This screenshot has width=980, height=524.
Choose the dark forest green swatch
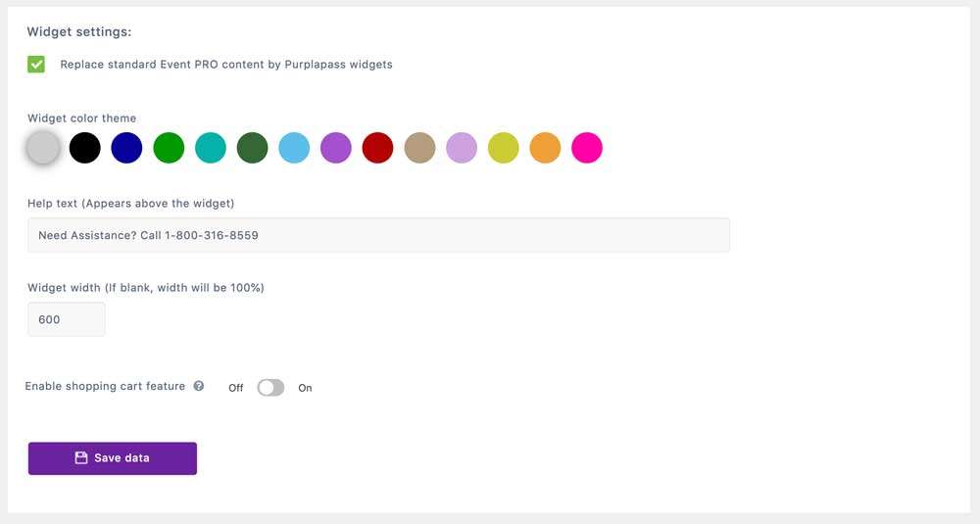253,148
